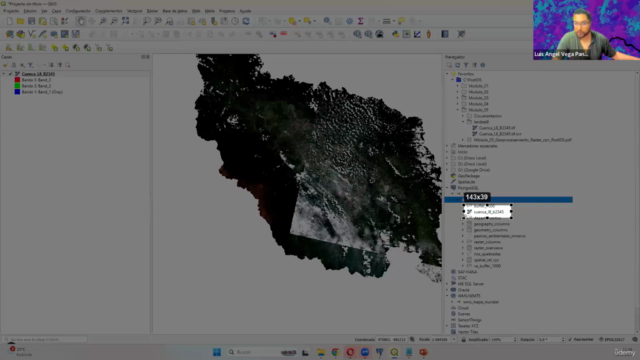The width and height of the screenshot is (640, 360).
Task: Click the Rotación value field
Action: coord(551,340)
